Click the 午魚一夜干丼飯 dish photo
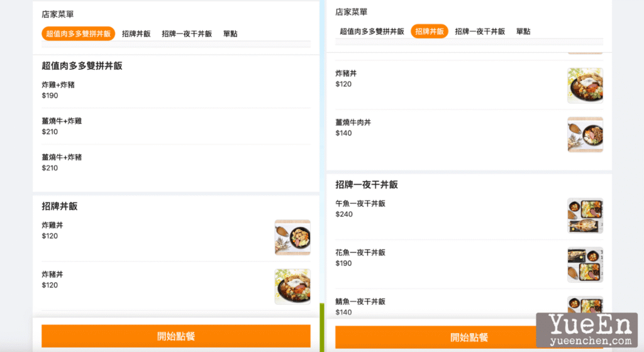This screenshot has height=352, width=644. (585, 216)
